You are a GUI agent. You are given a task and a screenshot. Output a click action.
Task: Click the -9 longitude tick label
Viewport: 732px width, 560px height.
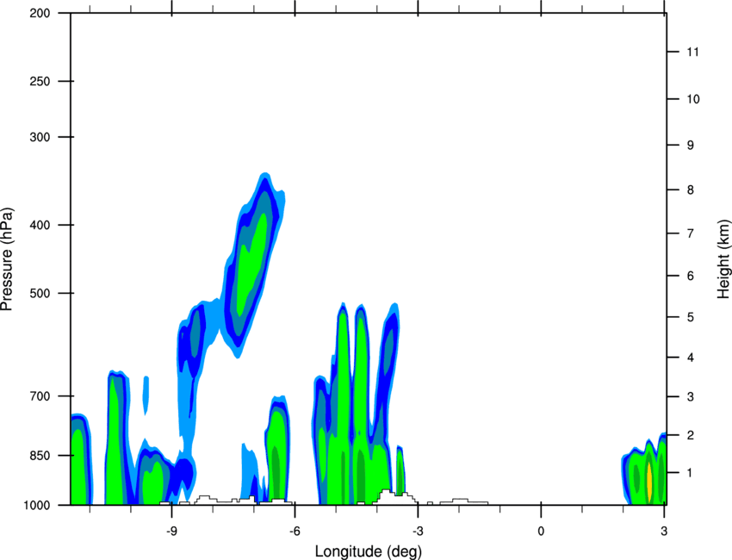tap(171, 531)
